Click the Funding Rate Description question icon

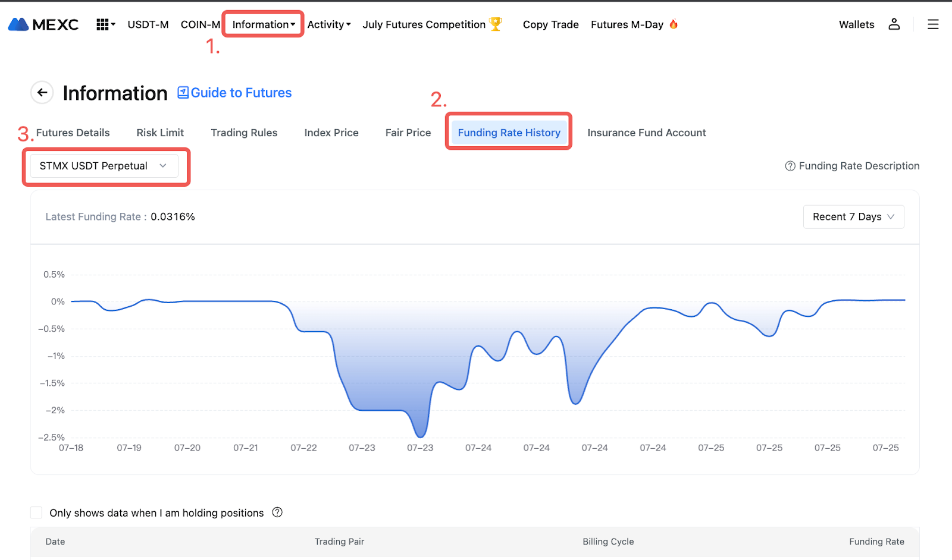pyautogui.click(x=790, y=166)
